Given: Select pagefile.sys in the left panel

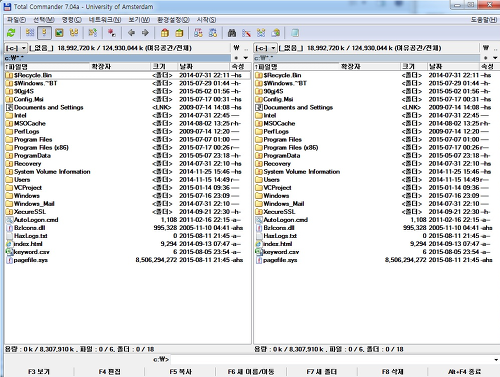Looking at the screenshot, I should (127, 260).
